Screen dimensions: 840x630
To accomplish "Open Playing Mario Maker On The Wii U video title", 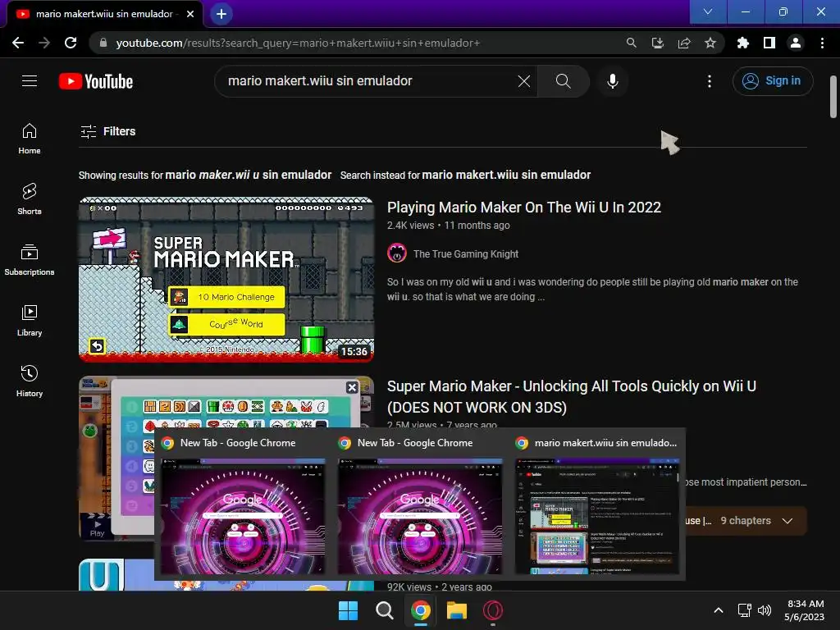I will [524, 208].
